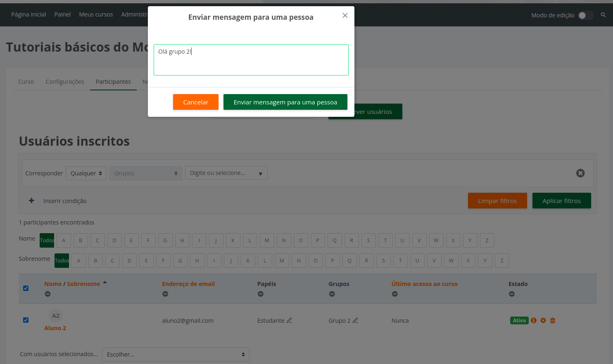Click the trash icon to unenrol Aluno 2
Viewport: 613px width, 364px height.
pyautogui.click(x=553, y=320)
